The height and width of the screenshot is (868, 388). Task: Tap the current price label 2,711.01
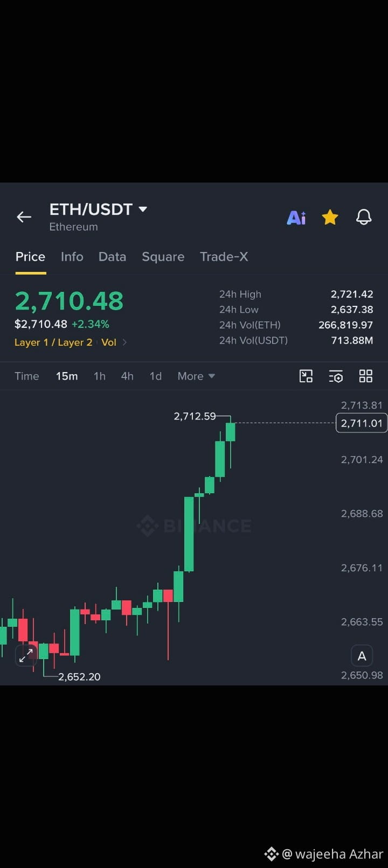coord(362,423)
